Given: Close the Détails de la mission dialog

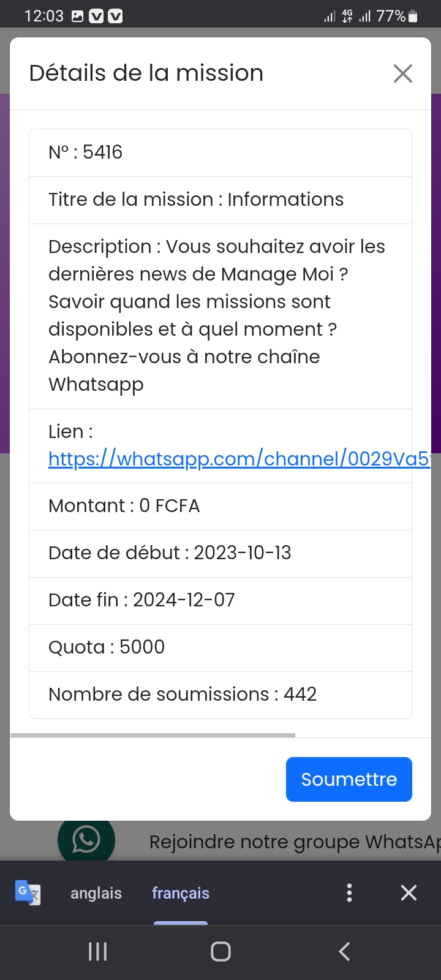Looking at the screenshot, I should click(x=402, y=73).
